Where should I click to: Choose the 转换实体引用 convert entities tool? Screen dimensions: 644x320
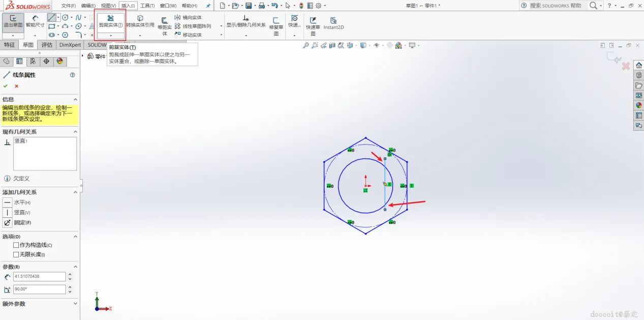(140, 21)
